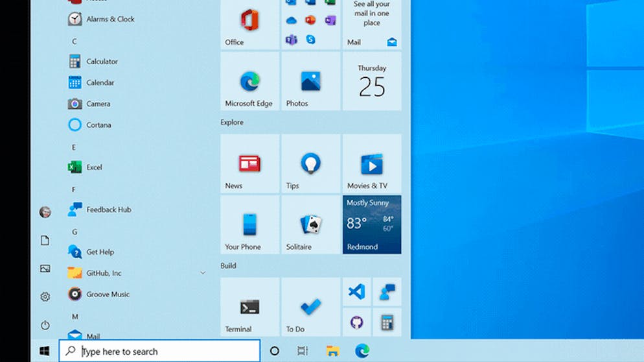Open the To Do tile

click(x=311, y=307)
